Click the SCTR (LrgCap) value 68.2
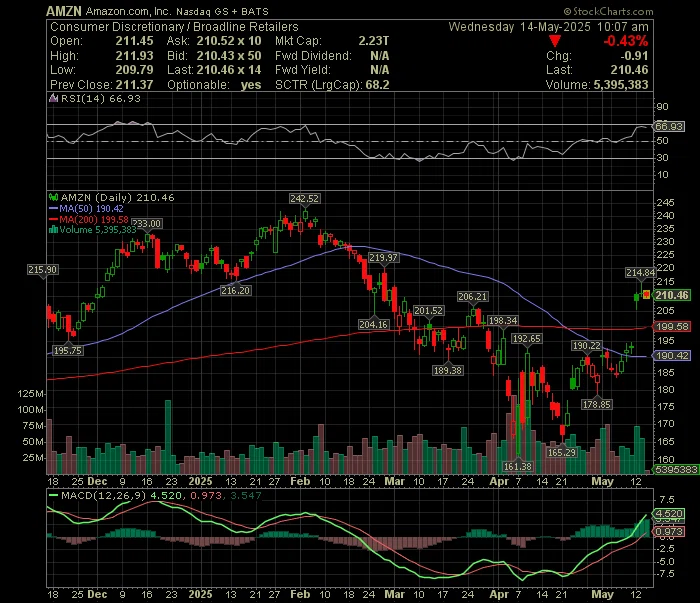The width and height of the screenshot is (700, 603). 377,85
